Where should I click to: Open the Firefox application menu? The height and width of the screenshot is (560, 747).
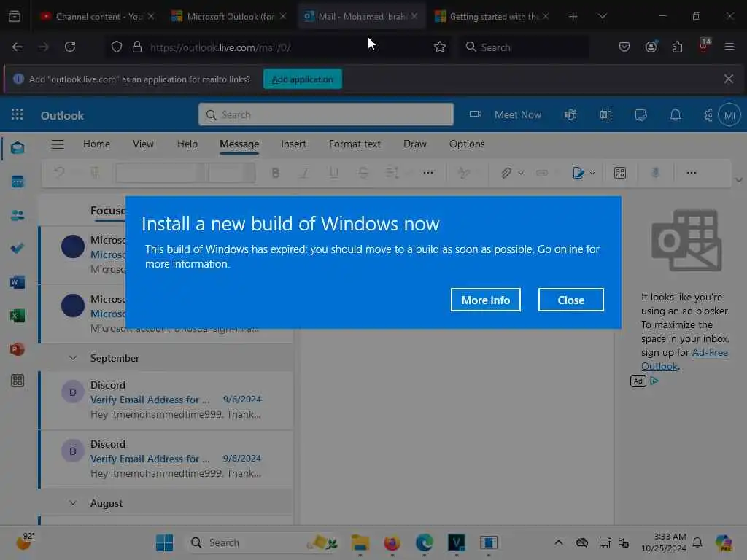click(x=729, y=47)
